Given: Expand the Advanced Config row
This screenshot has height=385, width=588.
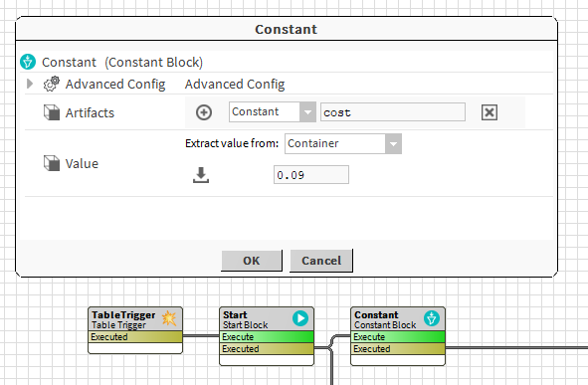Looking at the screenshot, I should (30, 84).
